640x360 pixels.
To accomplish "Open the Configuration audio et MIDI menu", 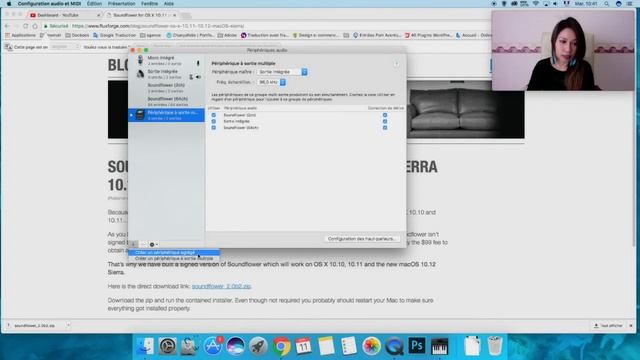I will (49, 4).
